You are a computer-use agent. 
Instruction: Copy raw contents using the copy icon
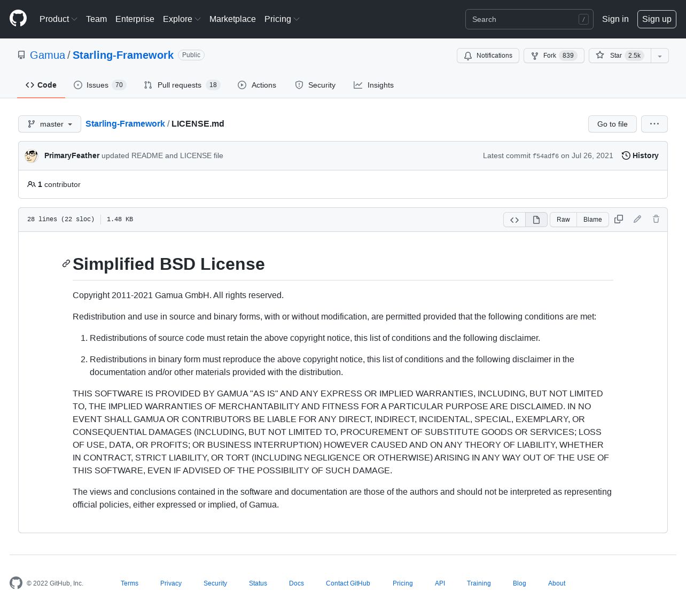(x=619, y=219)
